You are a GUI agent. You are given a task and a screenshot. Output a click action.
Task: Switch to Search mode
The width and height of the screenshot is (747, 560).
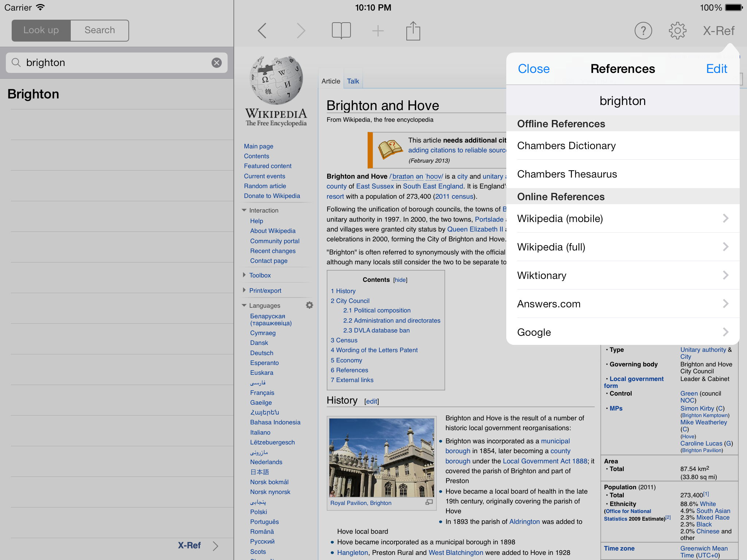100,30
